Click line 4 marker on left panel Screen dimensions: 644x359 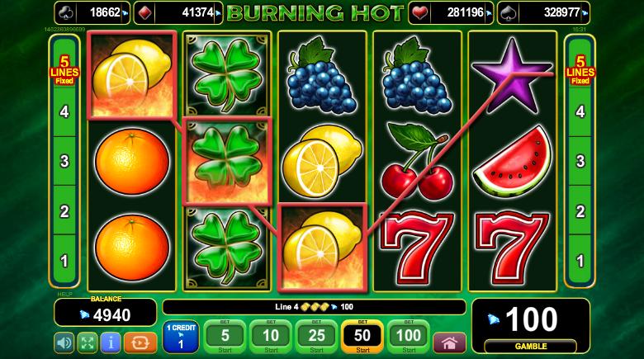tap(64, 111)
